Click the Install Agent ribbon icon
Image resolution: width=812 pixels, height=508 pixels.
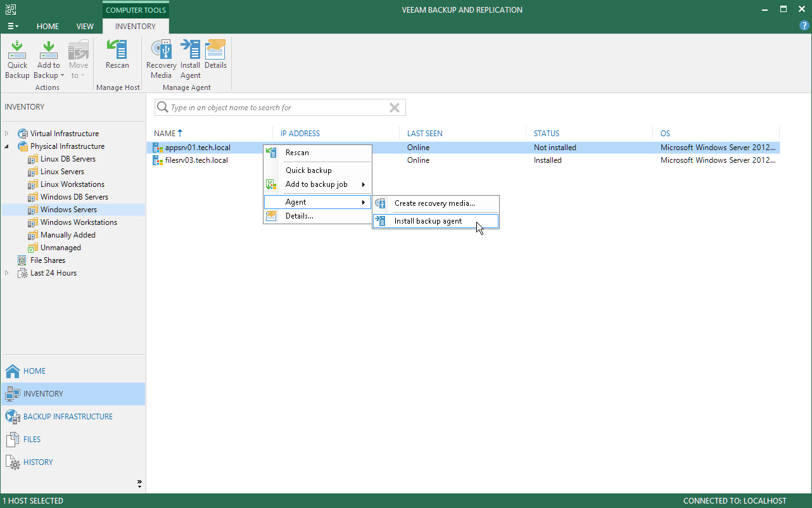point(190,49)
